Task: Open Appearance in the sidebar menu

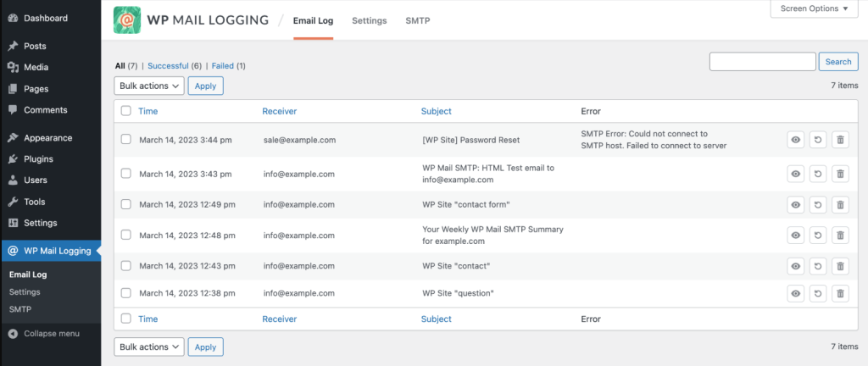Action: (x=50, y=138)
